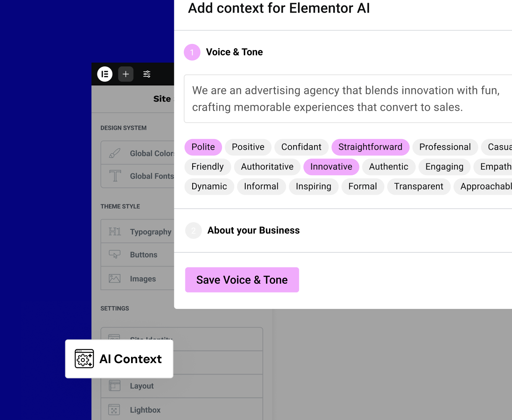This screenshot has height=420, width=512.
Task: Open the Layout settings item
Action: point(142,386)
